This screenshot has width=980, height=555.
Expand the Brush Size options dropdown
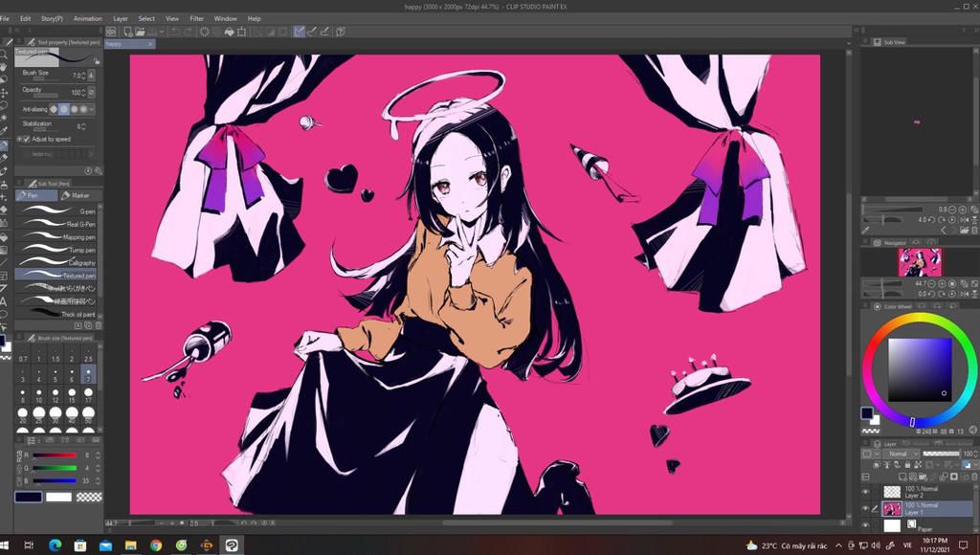[x=92, y=75]
